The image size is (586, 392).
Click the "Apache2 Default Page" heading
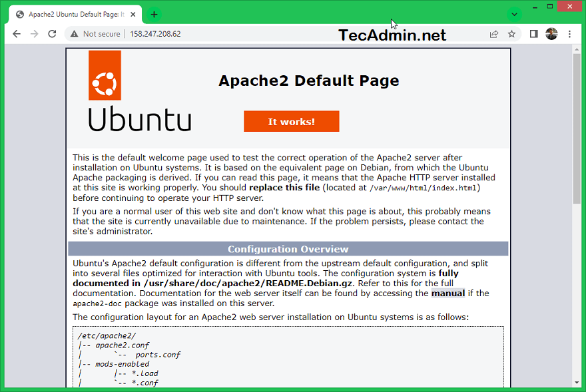coord(309,81)
